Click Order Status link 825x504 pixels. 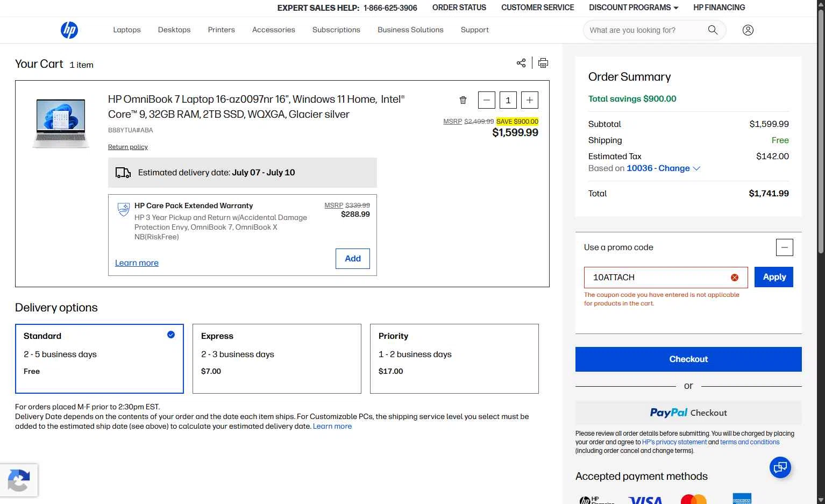459,8
